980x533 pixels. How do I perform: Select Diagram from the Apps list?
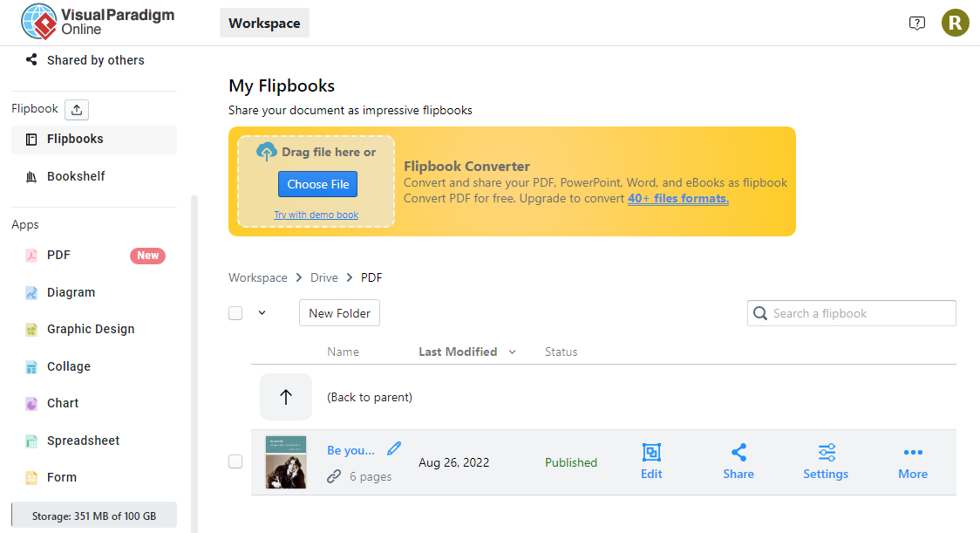[x=71, y=292]
